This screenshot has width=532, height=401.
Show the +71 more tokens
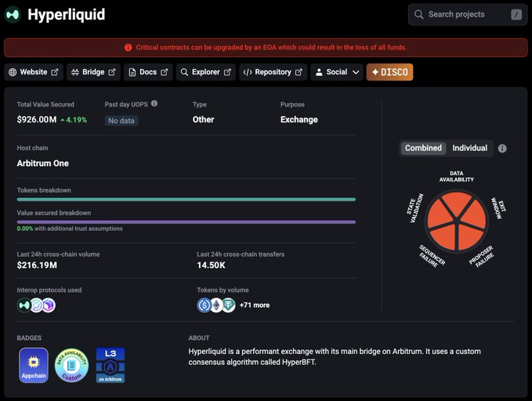[x=255, y=305]
